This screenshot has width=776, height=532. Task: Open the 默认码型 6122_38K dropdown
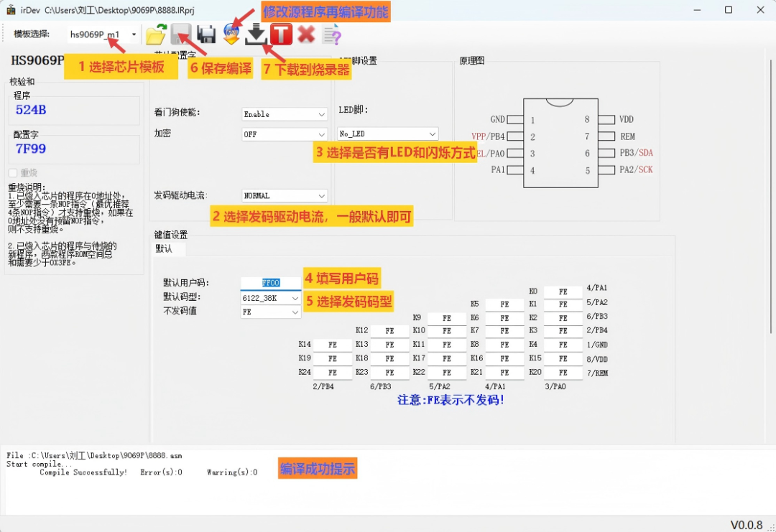(271, 298)
